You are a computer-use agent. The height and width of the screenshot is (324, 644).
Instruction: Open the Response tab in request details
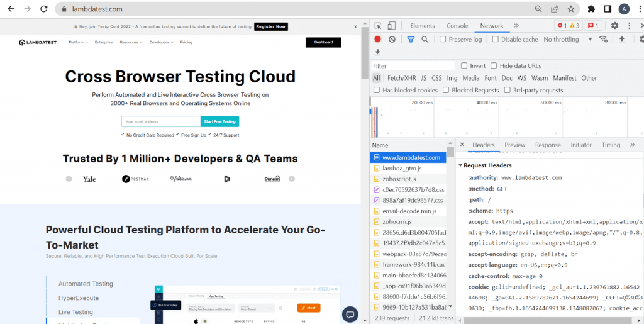pos(548,145)
